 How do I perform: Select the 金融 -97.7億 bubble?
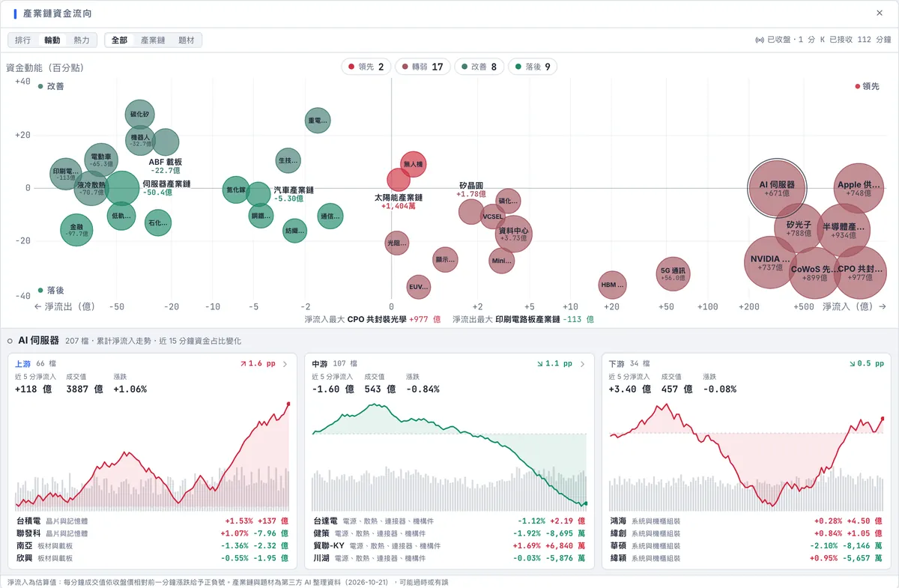click(x=76, y=230)
